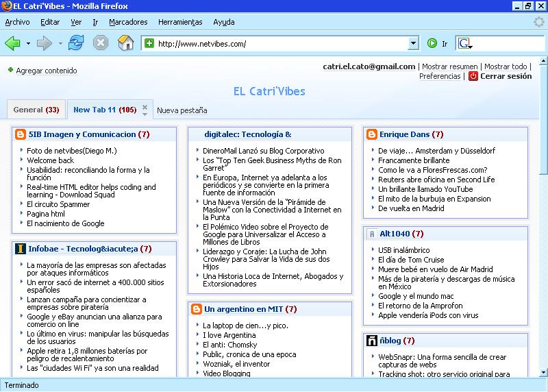Click the catri.el.cato@gmail.com account link
The height and width of the screenshot is (392, 548).
pos(369,66)
